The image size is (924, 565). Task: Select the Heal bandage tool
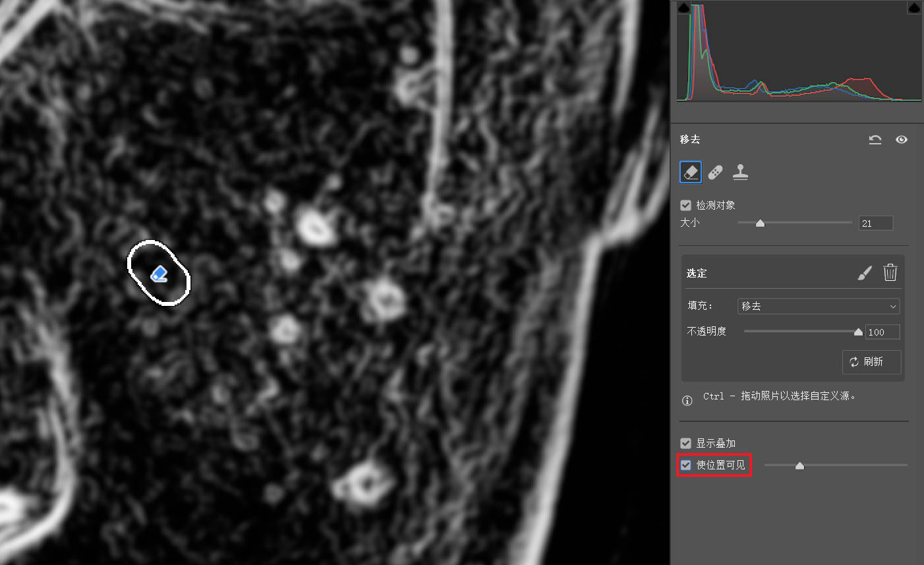click(715, 173)
